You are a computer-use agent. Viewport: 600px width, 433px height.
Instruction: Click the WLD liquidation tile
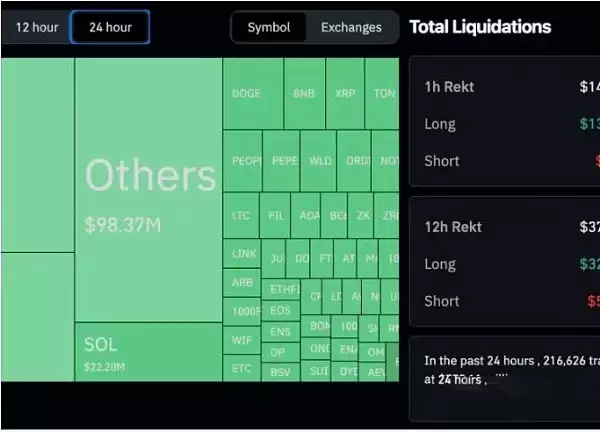coord(320,161)
